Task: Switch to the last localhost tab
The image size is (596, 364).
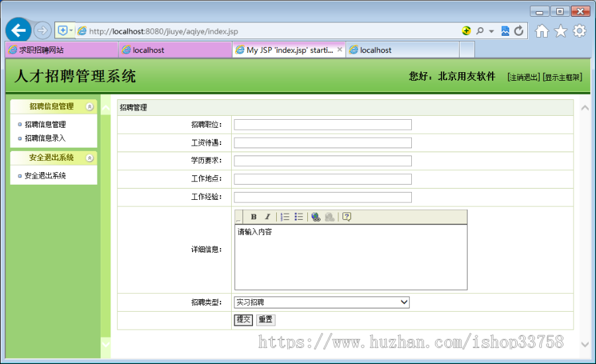Action: (402, 50)
